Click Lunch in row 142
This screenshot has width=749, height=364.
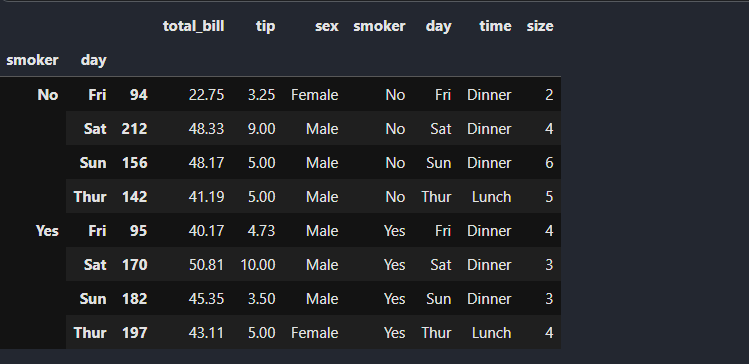(492, 196)
